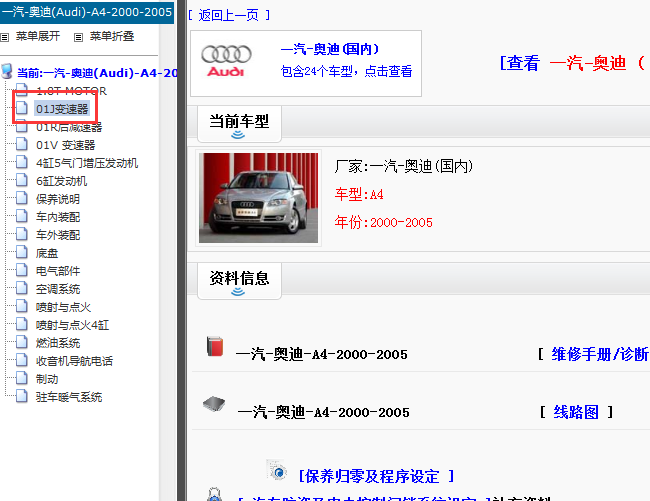Viewport: 650px width, 501px height.
Task: Open 驻车暖气系统 tree entry
Action: click(x=69, y=397)
